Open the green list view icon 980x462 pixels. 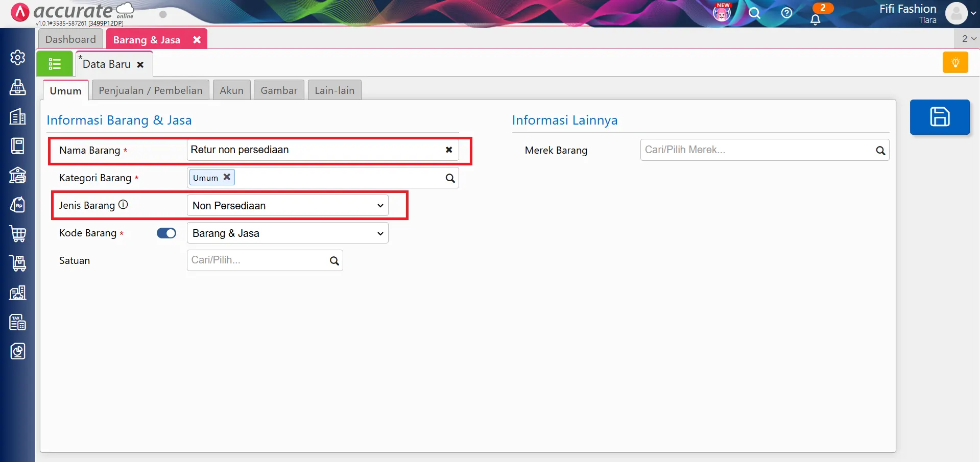[x=55, y=64]
